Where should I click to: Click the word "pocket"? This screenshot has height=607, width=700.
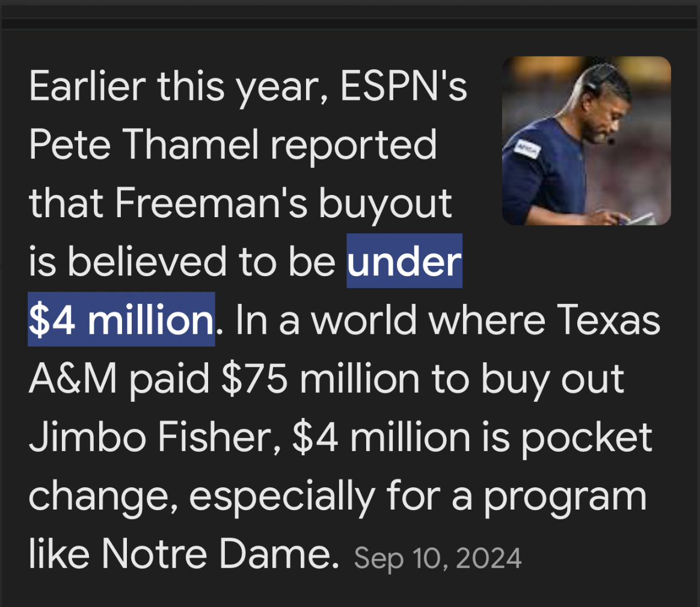pyautogui.click(x=586, y=437)
